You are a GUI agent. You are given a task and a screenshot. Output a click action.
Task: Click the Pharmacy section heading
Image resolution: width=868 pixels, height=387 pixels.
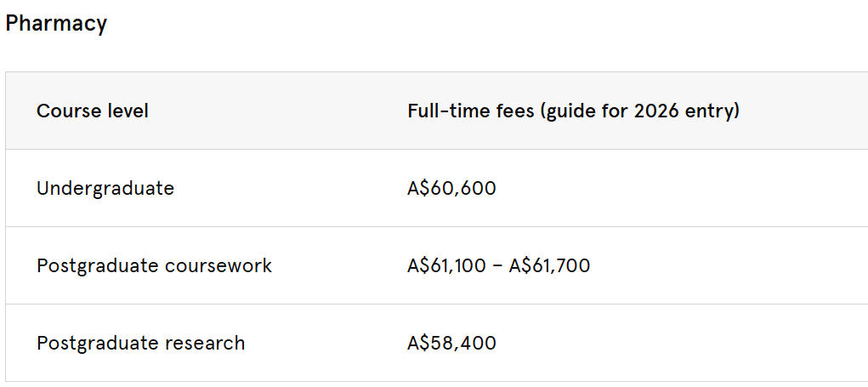point(56,23)
